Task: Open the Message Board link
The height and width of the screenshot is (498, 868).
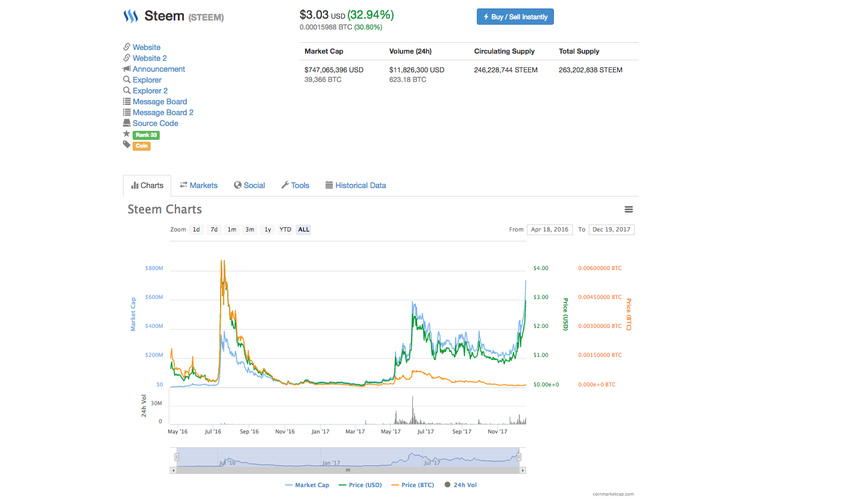Action: tap(160, 101)
